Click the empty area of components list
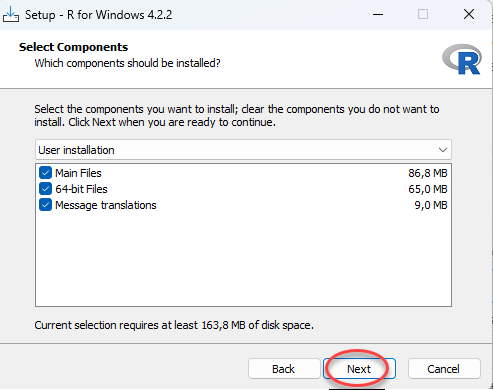The width and height of the screenshot is (493, 390). pos(243,260)
